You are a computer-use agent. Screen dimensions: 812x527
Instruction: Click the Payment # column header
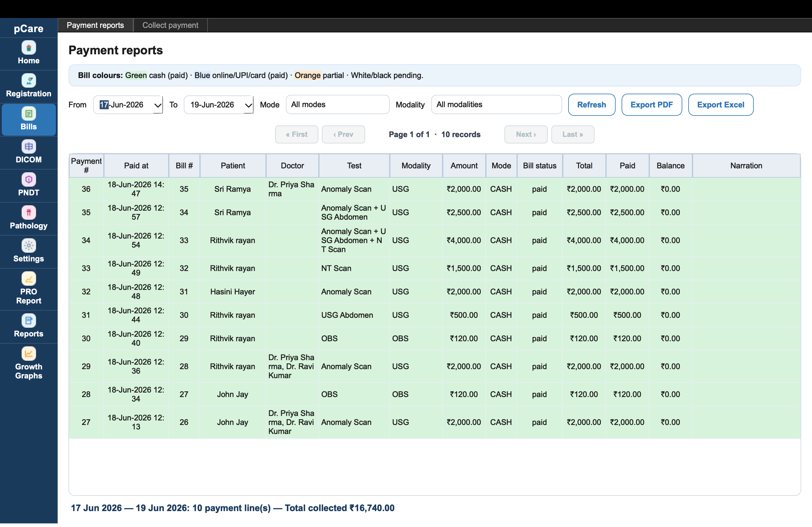(x=86, y=165)
